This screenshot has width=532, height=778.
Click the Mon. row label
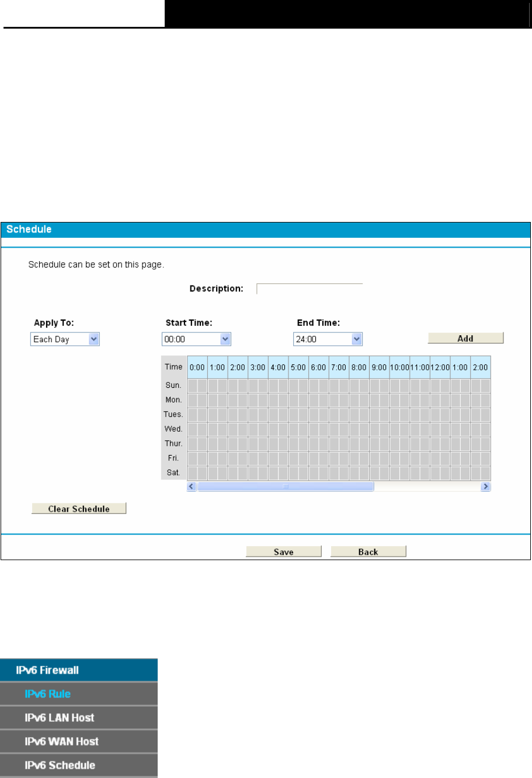tap(173, 400)
